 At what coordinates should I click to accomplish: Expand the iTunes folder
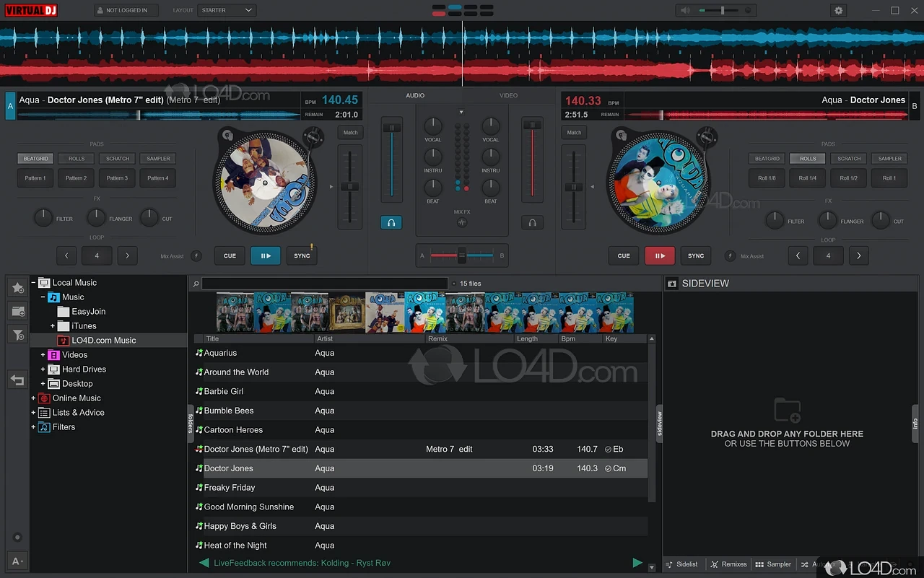[x=53, y=326]
